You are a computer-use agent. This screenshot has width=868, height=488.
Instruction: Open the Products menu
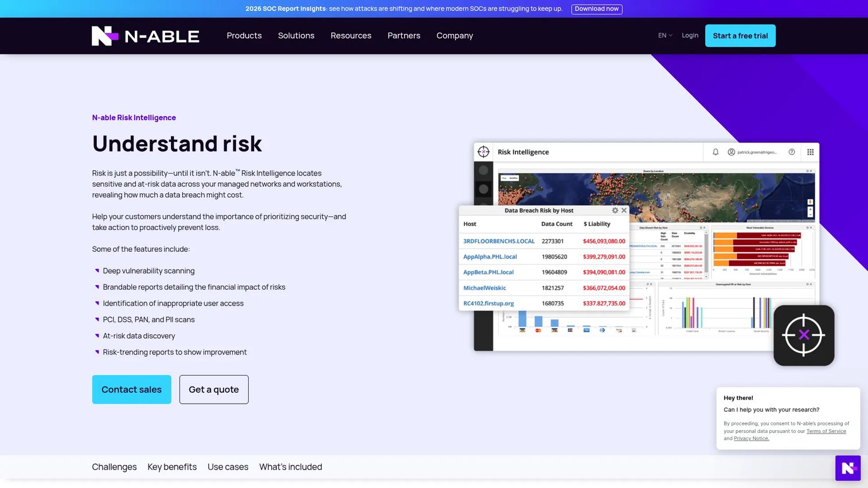pyautogui.click(x=244, y=36)
